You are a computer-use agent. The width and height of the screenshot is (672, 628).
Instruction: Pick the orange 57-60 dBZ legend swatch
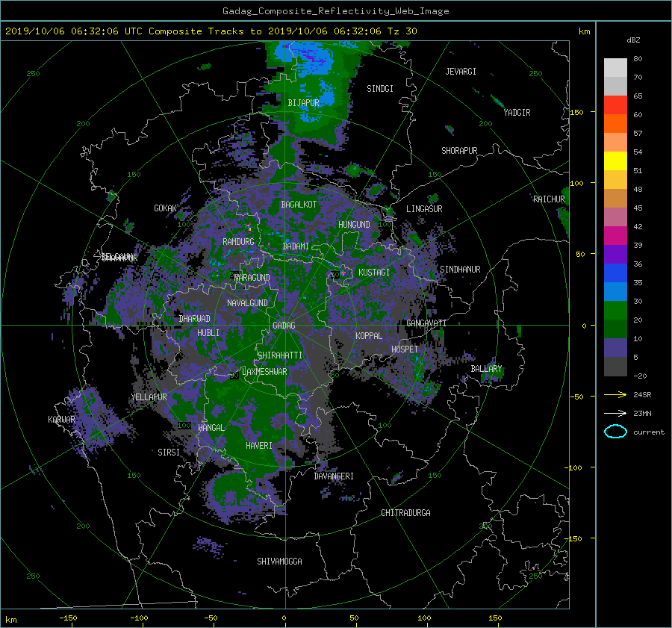pos(615,123)
